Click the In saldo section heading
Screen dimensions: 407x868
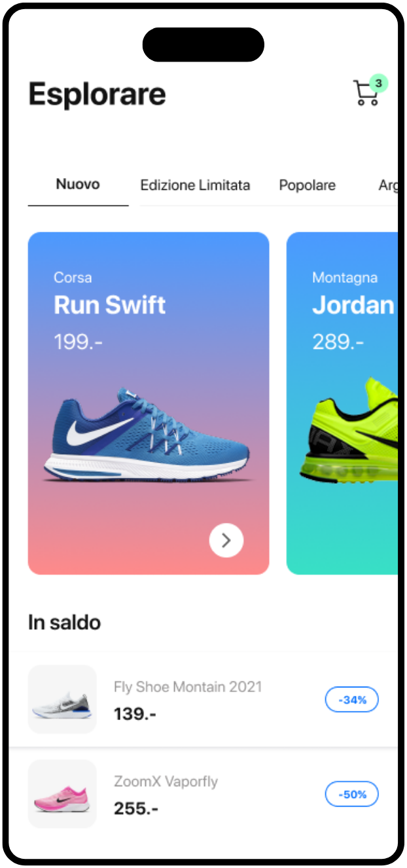(65, 622)
